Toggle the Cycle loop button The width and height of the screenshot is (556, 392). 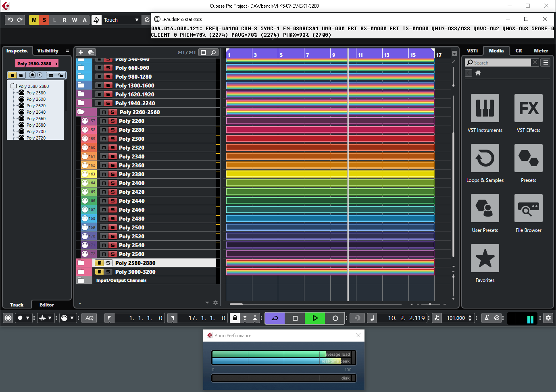pos(275,318)
